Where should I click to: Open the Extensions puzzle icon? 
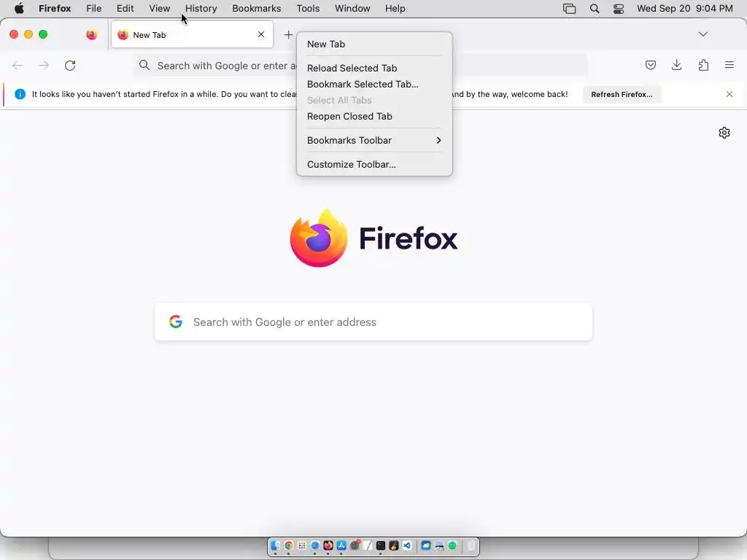[x=703, y=65]
